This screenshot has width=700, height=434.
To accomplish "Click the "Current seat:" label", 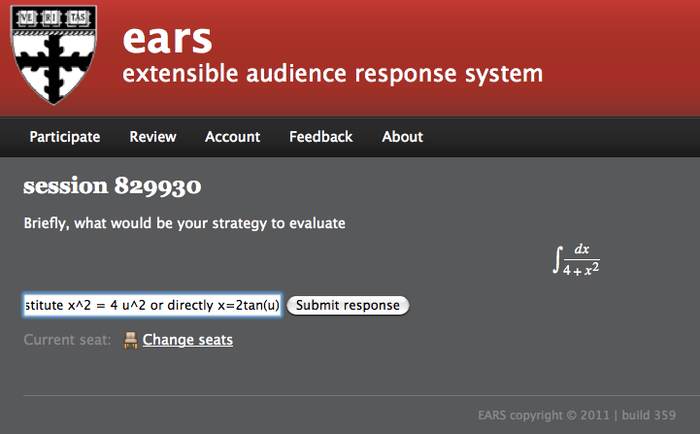I will tap(67, 340).
